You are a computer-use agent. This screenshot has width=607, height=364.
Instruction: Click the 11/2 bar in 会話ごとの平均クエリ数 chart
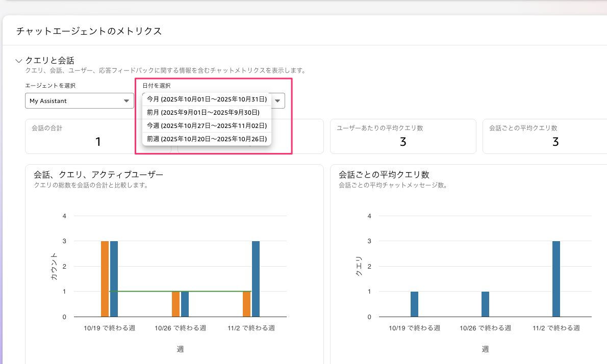[556, 279]
